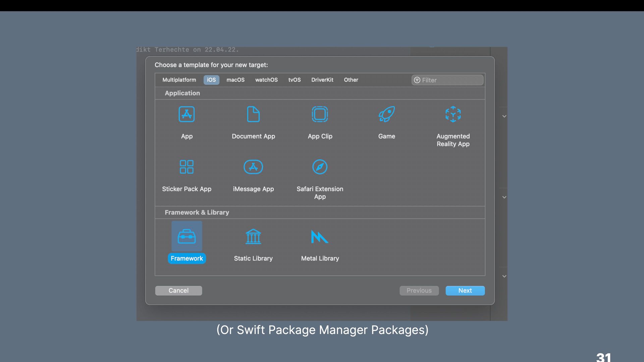Click the 'Application' section header
Image resolution: width=644 pixels, height=362 pixels.
point(182,93)
